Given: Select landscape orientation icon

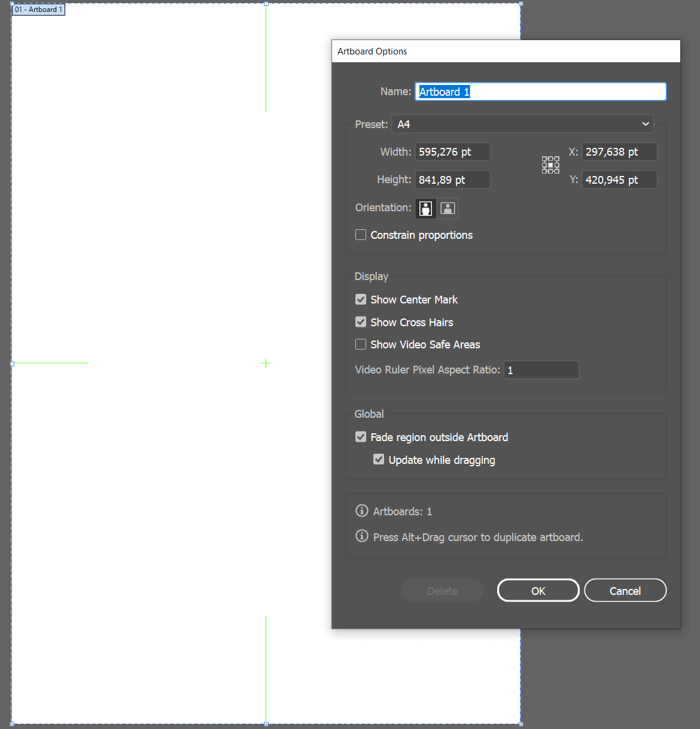Looking at the screenshot, I should click(x=447, y=208).
